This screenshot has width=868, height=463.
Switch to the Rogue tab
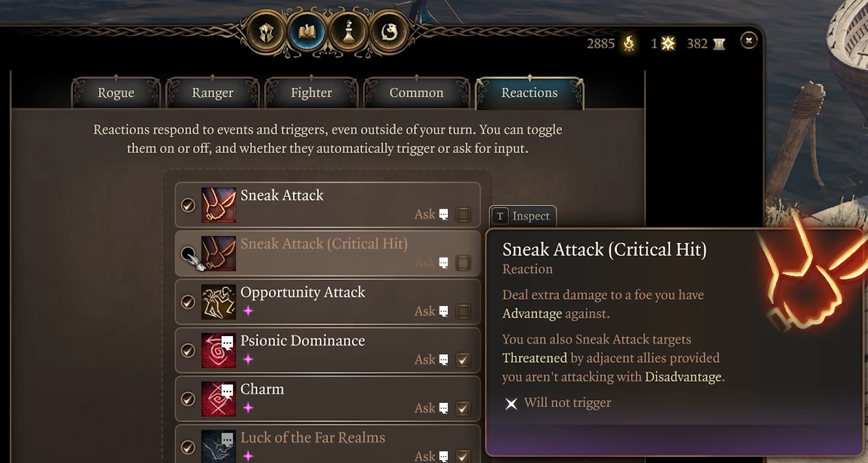116,93
